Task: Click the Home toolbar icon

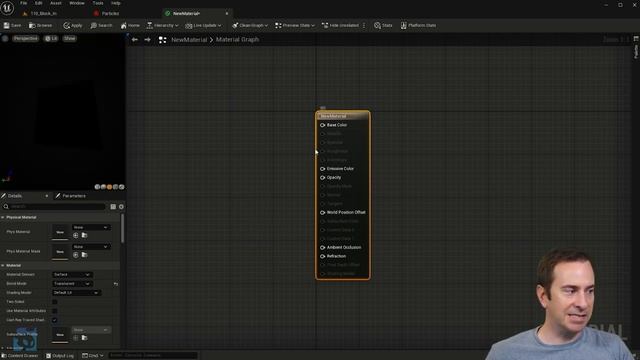Action: [123, 25]
